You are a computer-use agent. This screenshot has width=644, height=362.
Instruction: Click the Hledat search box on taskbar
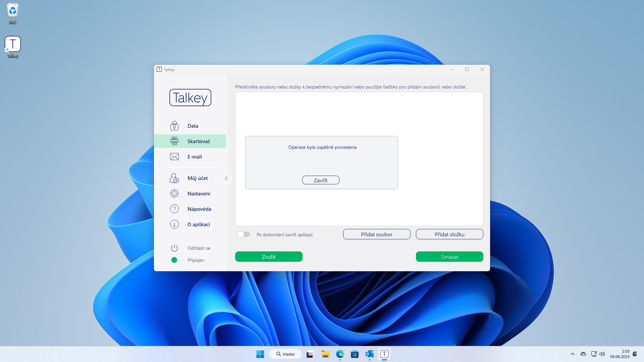pyautogui.click(x=285, y=354)
